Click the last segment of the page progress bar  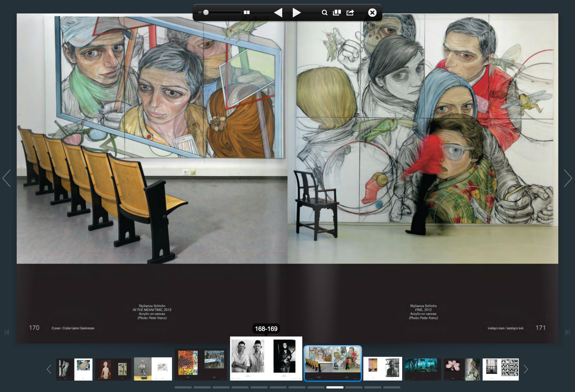tap(392, 387)
